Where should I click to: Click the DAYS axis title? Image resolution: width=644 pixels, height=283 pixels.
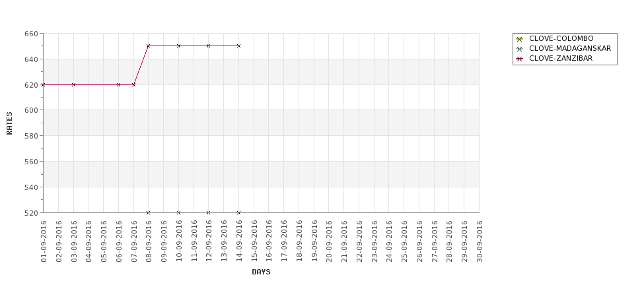point(261,272)
